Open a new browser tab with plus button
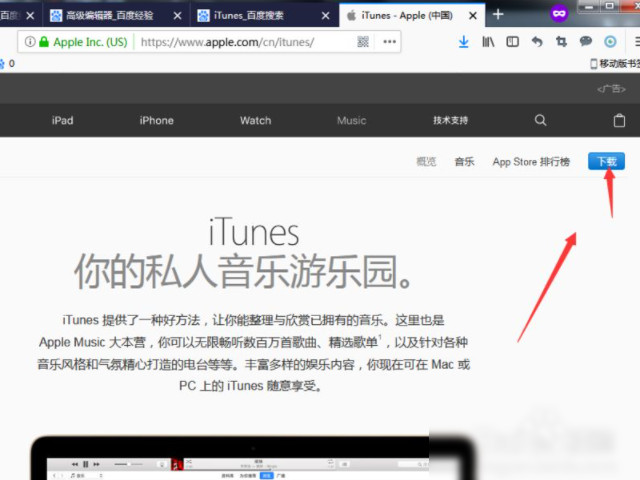Image resolution: width=640 pixels, height=480 pixels. pos(498,15)
